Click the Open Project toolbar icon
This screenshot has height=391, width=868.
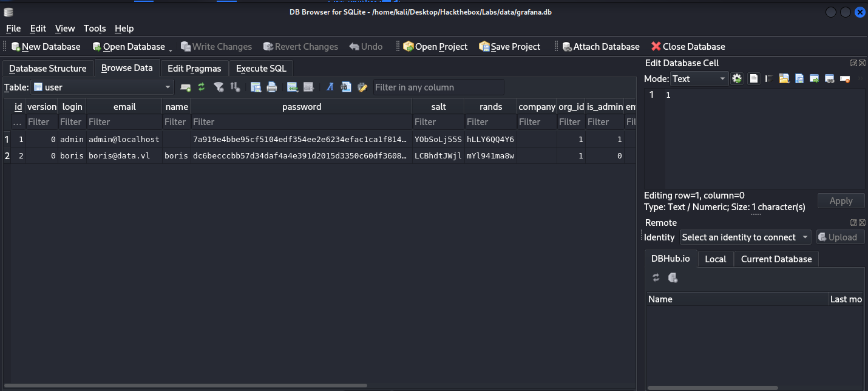coord(409,47)
